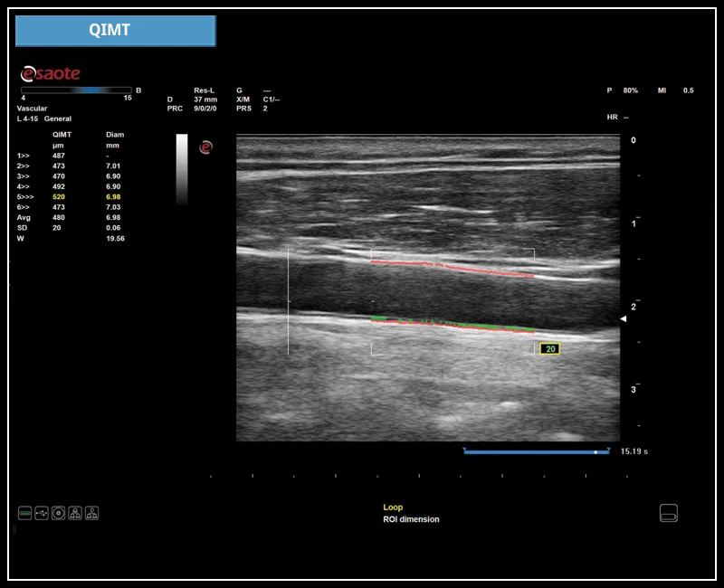
Task: Select QIMT measurement row 5 value 520
Action: (x=59, y=196)
